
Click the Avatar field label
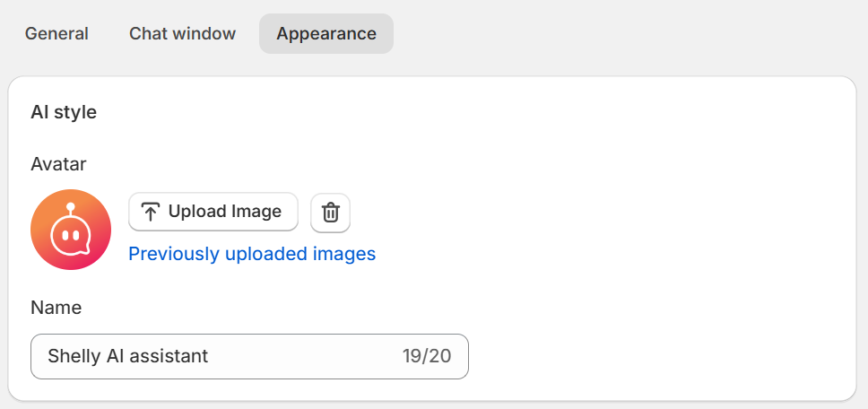[x=58, y=164]
